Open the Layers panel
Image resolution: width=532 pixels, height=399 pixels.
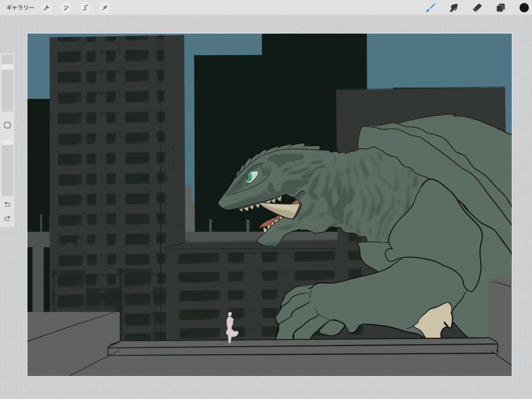coord(501,8)
